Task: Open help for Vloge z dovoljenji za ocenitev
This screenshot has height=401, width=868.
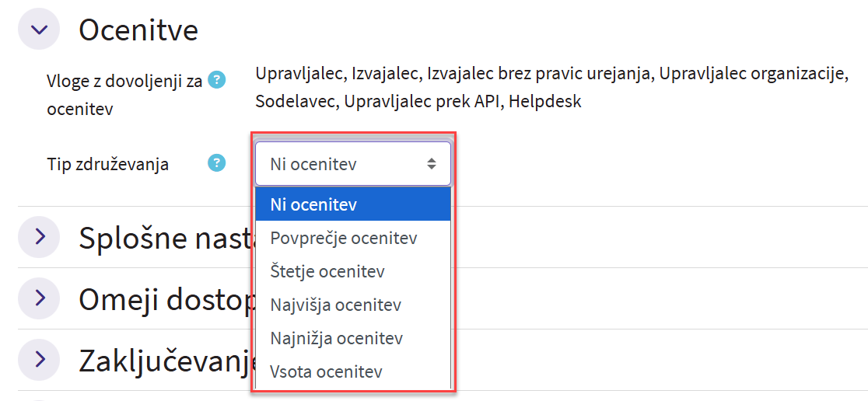Action: (217, 79)
